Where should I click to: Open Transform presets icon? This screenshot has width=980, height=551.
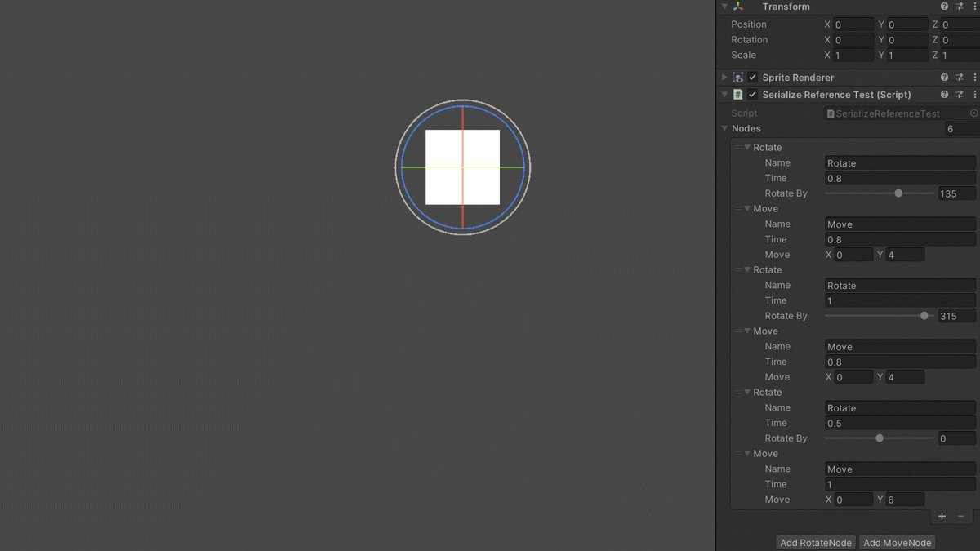pyautogui.click(x=960, y=7)
